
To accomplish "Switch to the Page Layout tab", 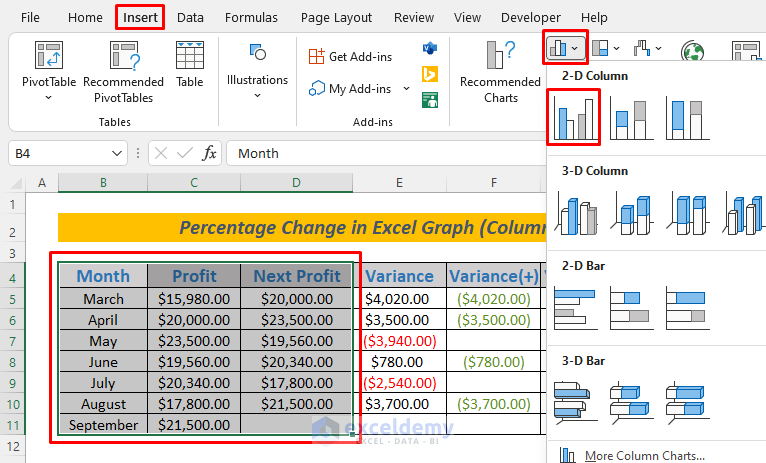I will (336, 18).
